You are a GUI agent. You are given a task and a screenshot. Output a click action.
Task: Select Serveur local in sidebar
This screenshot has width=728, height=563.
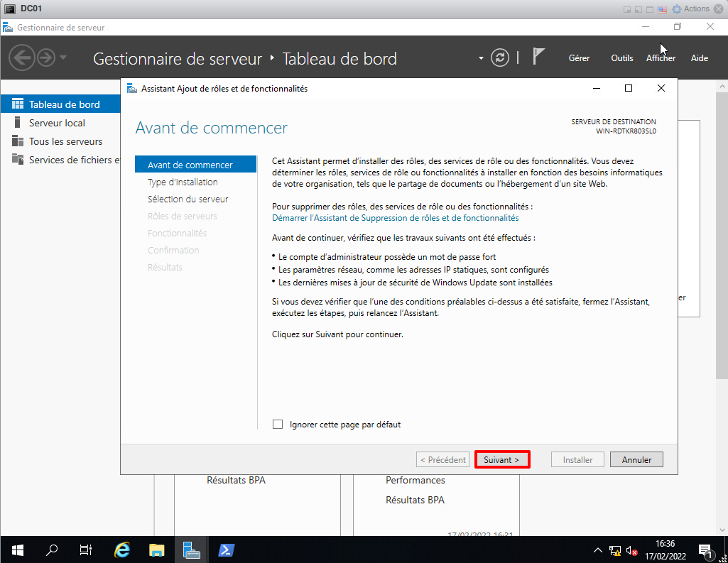(x=57, y=123)
